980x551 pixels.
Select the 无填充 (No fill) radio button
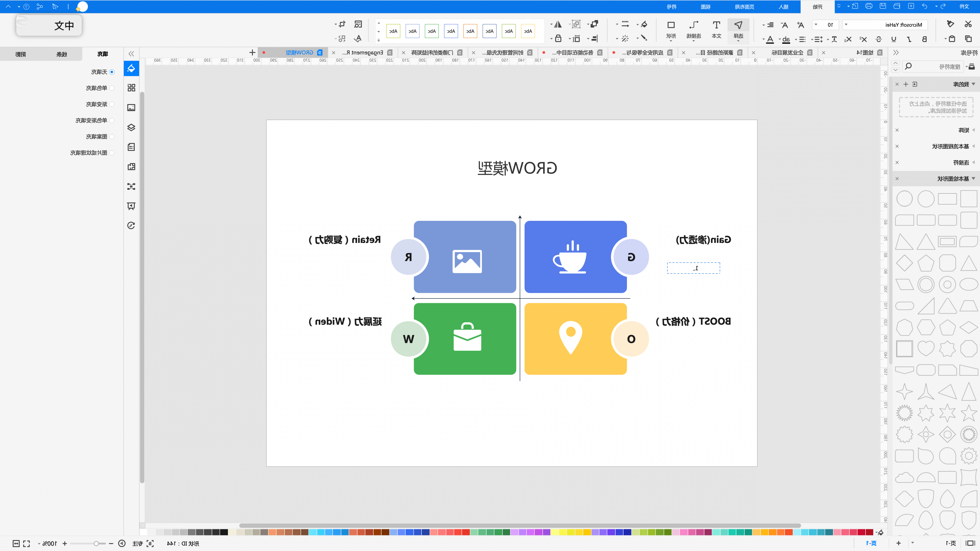[112, 72]
